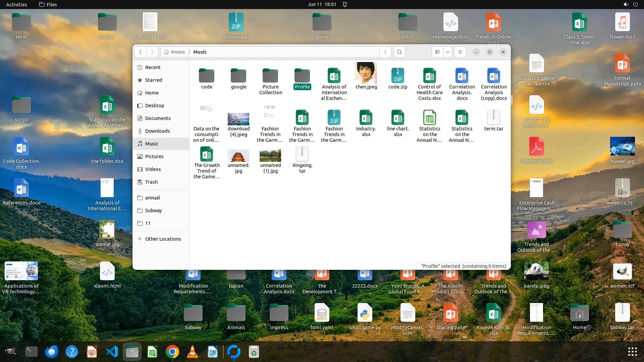Select the Industry.xlsx spreadsheet icon

point(366,118)
